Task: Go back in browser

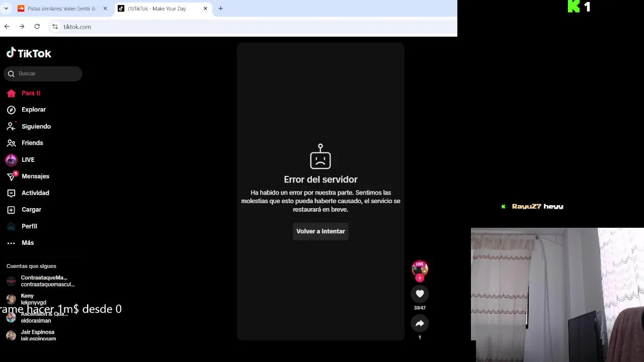Action: coord(7,27)
